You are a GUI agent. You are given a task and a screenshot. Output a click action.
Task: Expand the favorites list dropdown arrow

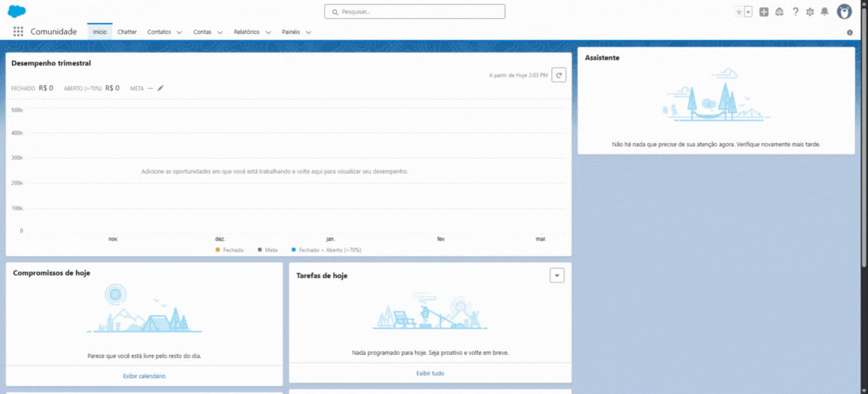pos(748,12)
